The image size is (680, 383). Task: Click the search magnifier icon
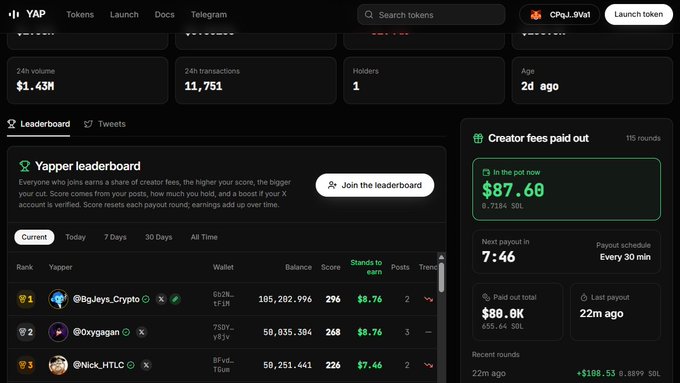pos(369,15)
